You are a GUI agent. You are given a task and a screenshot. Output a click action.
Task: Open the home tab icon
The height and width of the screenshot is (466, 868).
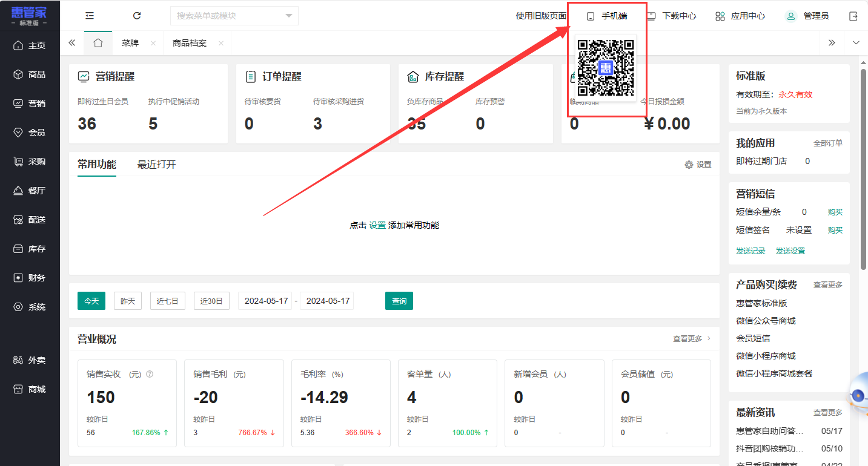coord(98,43)
